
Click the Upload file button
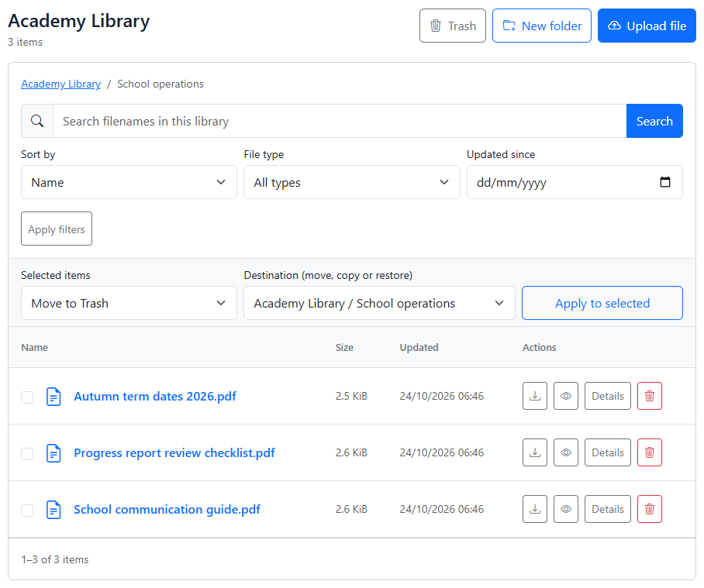point(647,26)
